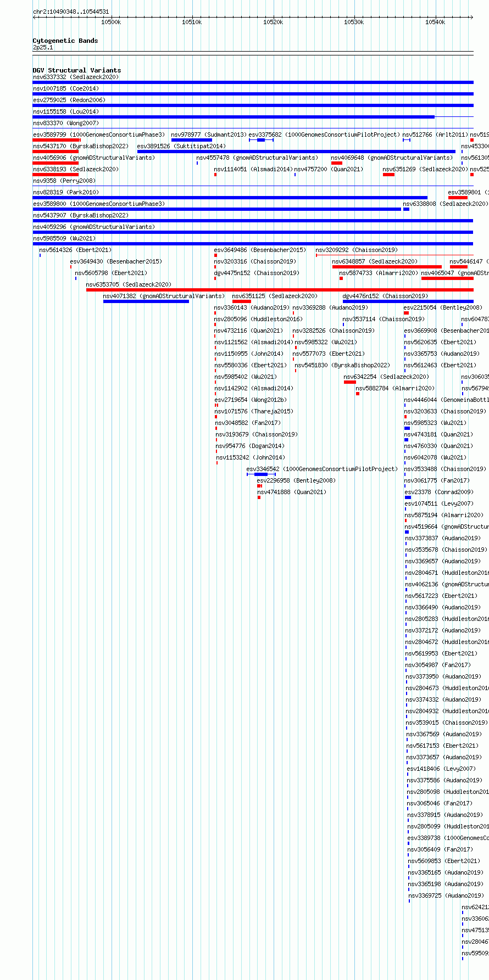Select nsv5437907 (ByrskaBishop2022) variant
Image resolution: width=489 pixels, height=980 pixels.
[x=80, y=216]
